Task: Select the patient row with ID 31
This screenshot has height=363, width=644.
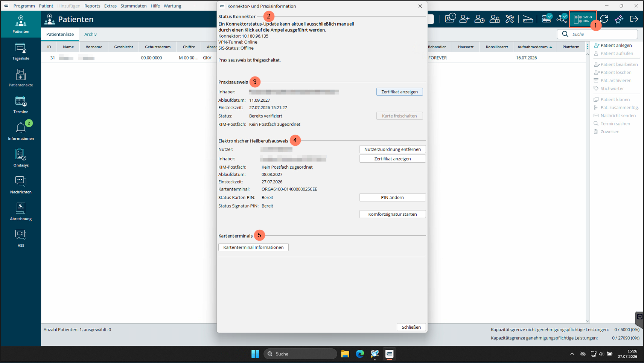Action: coord(313,58)
